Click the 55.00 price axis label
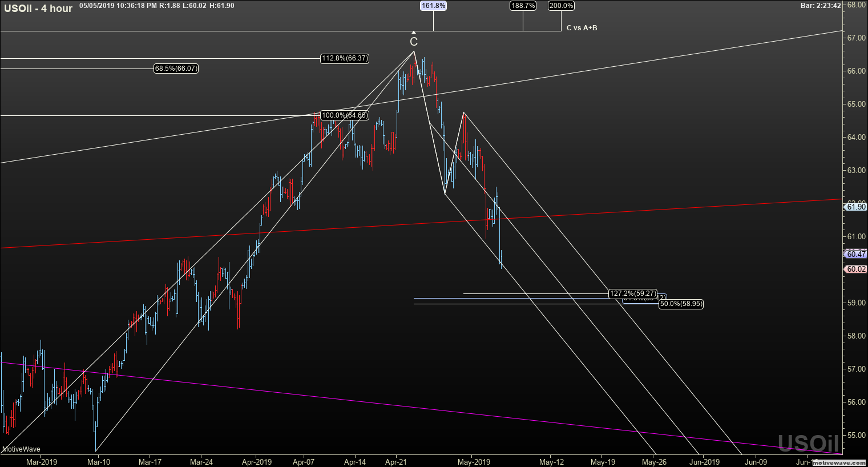This screenshot has height=467, width=868. 857,435
